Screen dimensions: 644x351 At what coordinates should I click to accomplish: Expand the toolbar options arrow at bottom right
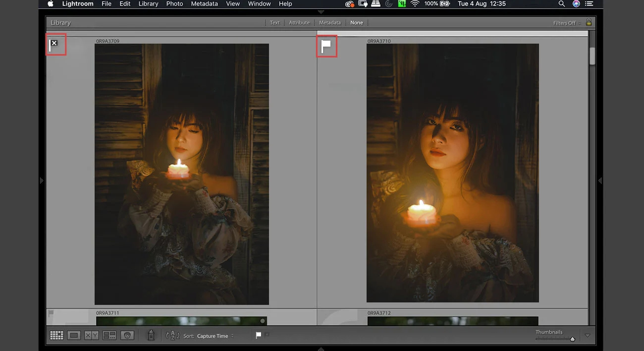tap(588, 336)
